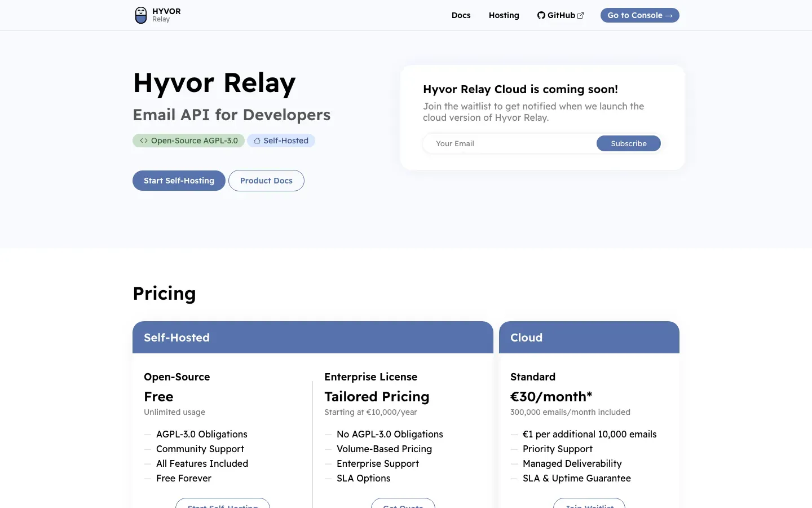
Task: Click the 300,000 emails/month included text
Action: [x=570, y=412]
